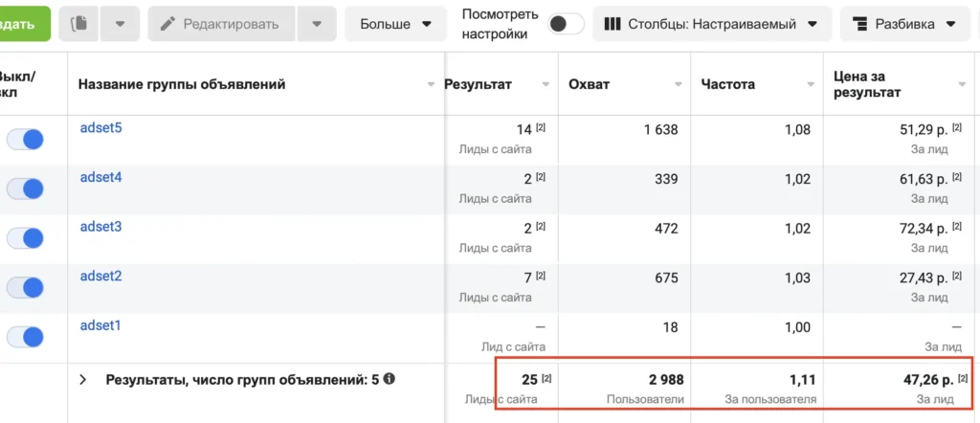This screenshot has width=980, height=423.
Task: Click footnote [2] icon beside adset5 result
Action: coord(541,127)
